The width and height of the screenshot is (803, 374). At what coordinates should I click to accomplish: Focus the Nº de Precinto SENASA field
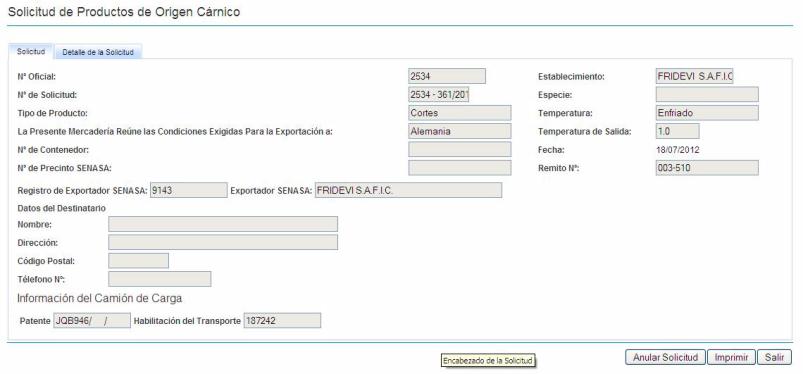click(459, 168)
